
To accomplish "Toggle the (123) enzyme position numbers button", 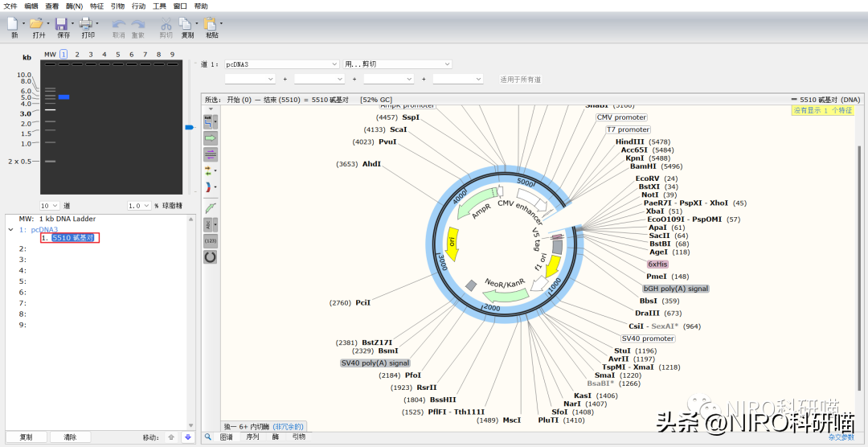I will 211,240.
